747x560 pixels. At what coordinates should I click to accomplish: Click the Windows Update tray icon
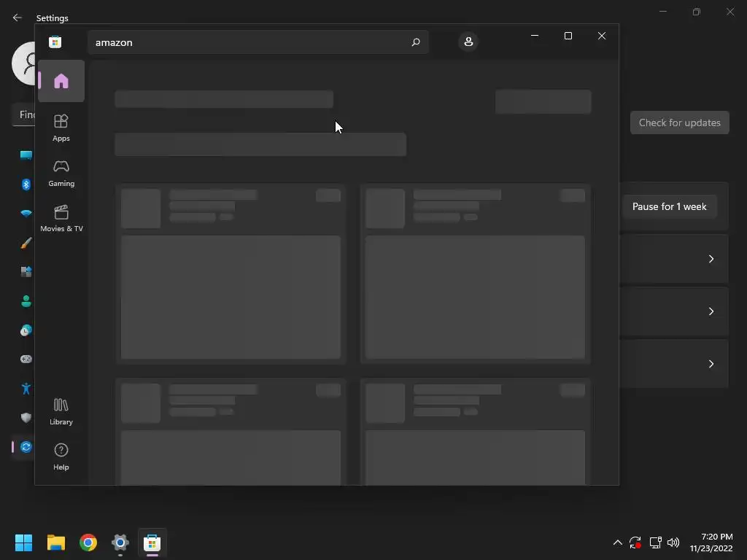635,542
